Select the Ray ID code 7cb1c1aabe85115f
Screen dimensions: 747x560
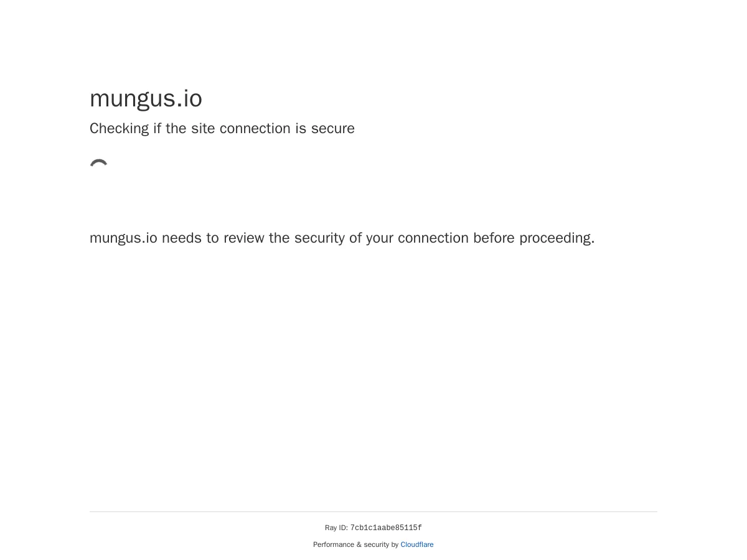point(386,528)
